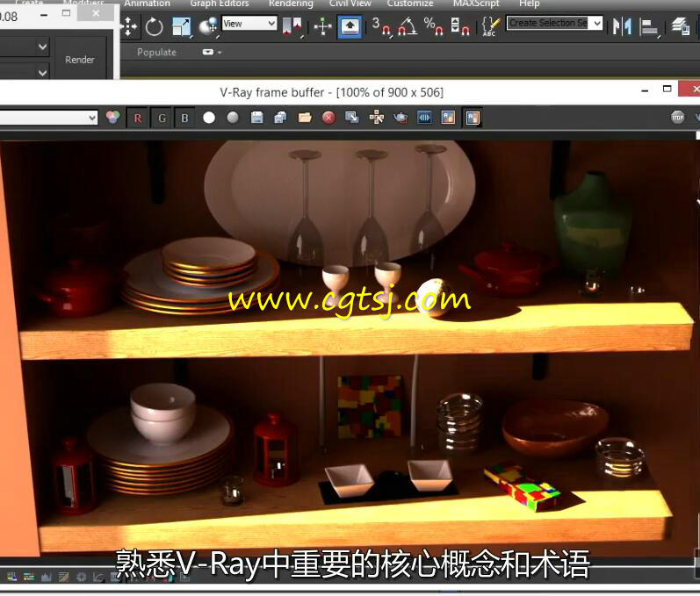This screenshot has width=700, height=596.
Task: Click Edit Named Selection Sets icon
Action: pos(491,26)
